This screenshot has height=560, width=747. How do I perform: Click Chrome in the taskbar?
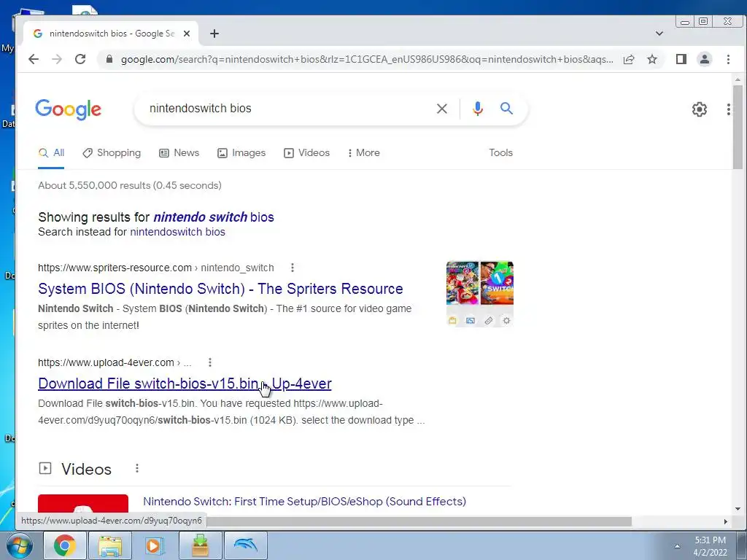click(x=65, y=545)
